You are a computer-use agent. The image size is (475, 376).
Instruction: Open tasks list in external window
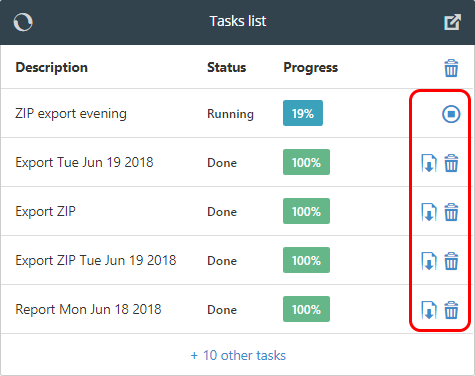pyautogui.click(x=452, y=22)
